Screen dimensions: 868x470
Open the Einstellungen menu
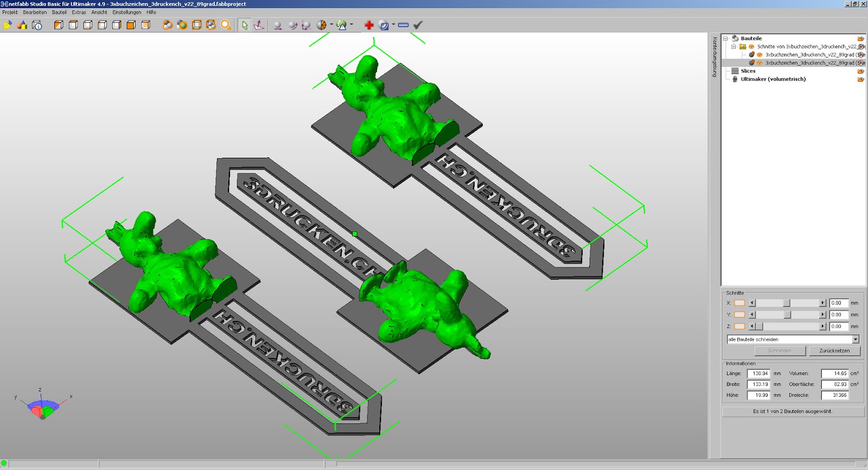point(127,12)
